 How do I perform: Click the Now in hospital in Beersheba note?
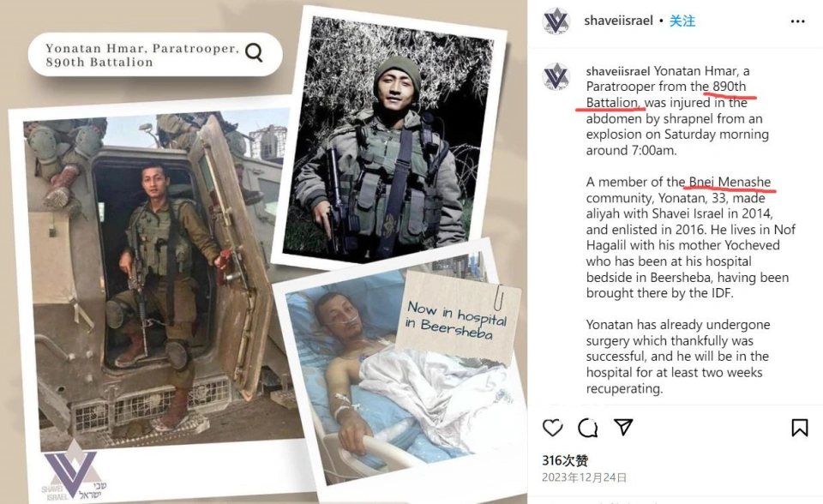[x=458, y=319]
